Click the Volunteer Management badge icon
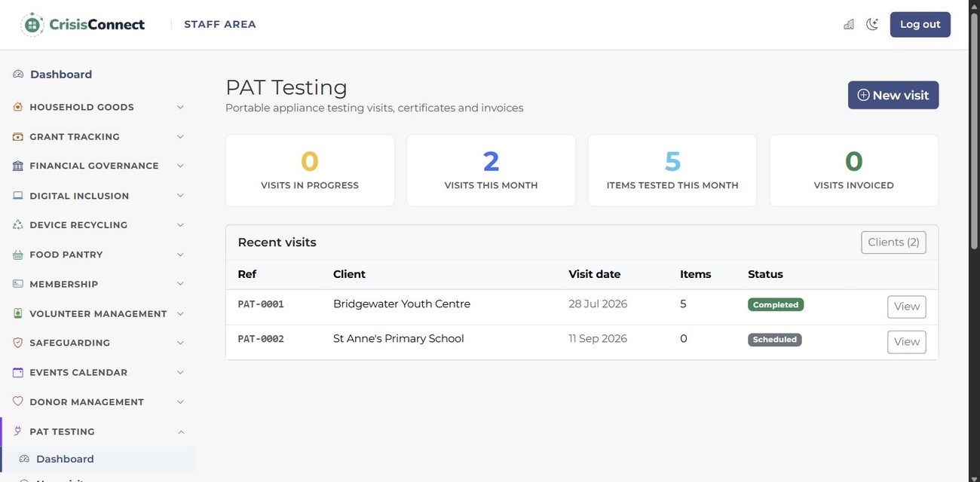The image size is (980, 482). [18, 313]
